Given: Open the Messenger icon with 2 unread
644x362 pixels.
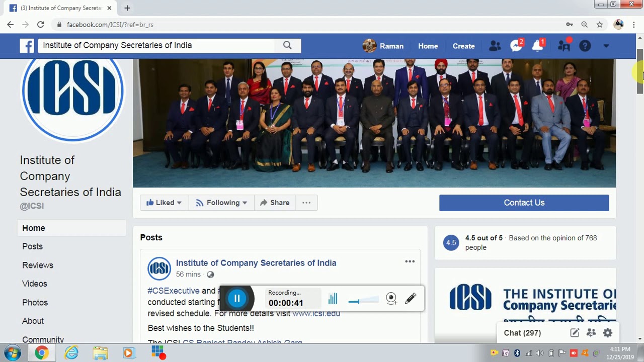Looking at the screenshot, I should (516, 46).
